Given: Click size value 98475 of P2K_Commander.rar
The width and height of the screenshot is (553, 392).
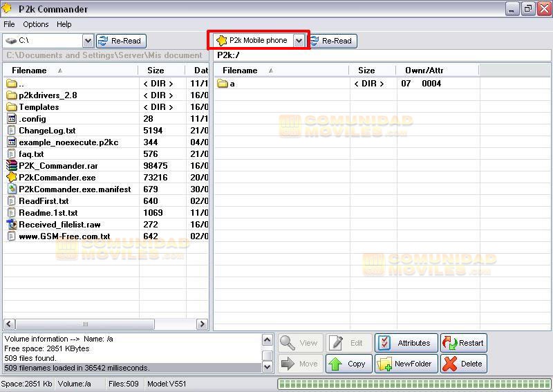Looking at the screenshot, I should (x=155, y=166).
